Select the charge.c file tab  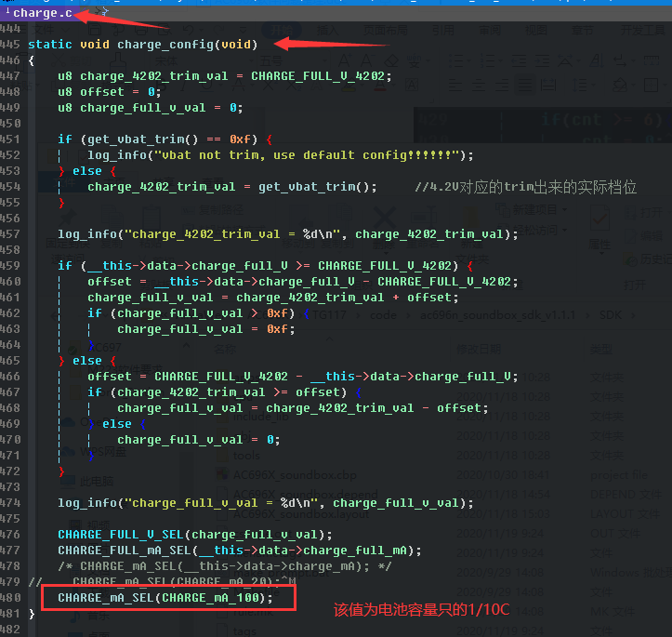(x=39, y=13)
